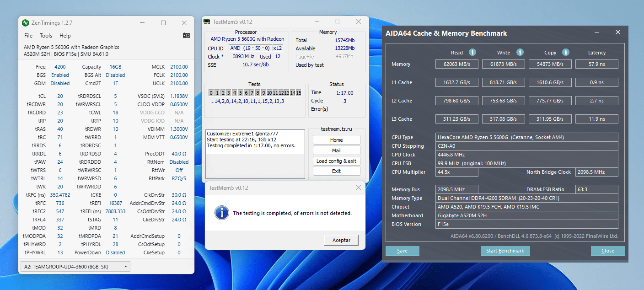This screenshot has height=290, width=644.
Task: Click the camera screenshot icon in ZenTimings
Action: pyautogui.click(x=186, y=35)
